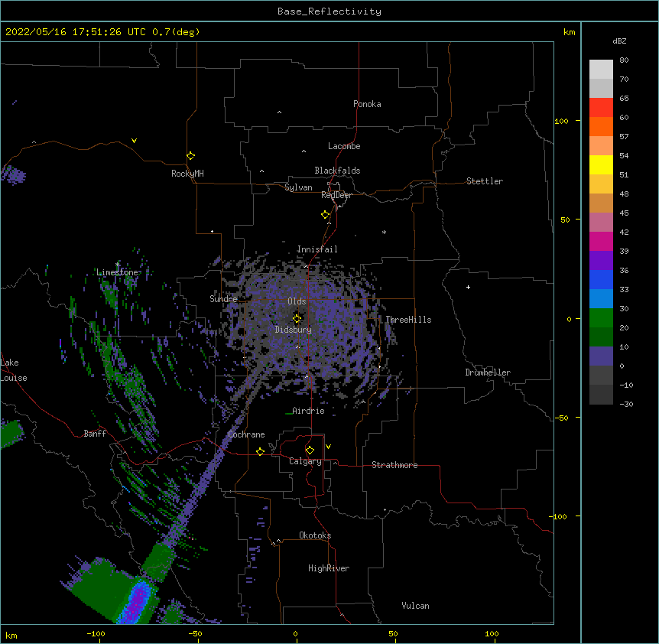The height and width of the screenshot is (644, 659).
Task: Click the Didsbury town label
Action: [293, 330]
